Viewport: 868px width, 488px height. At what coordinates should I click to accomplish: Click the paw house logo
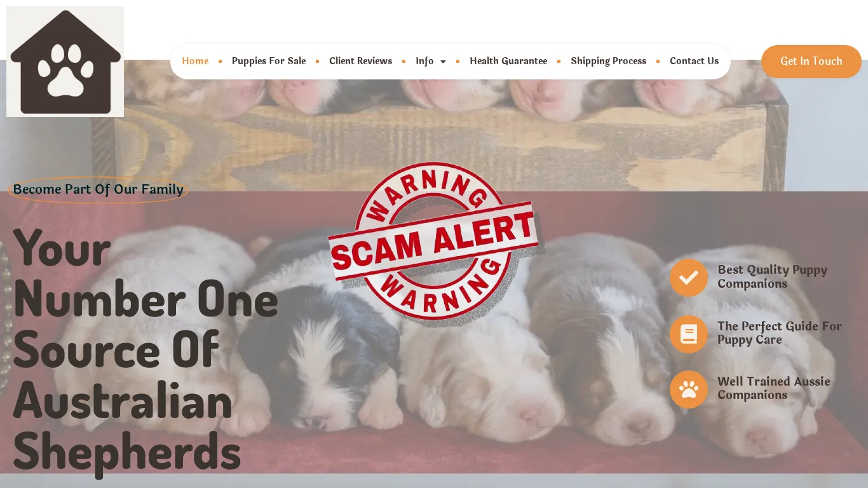click(x=65, y=62)
